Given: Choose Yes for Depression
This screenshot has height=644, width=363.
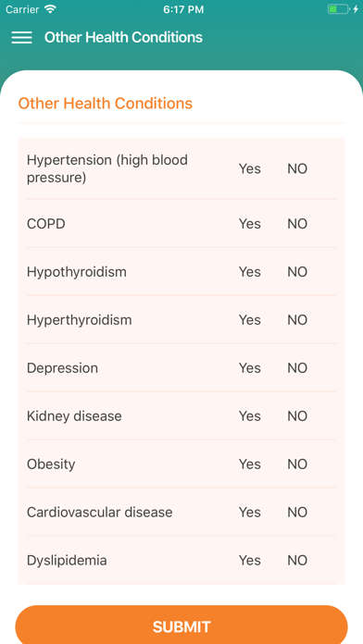Looking at the screenshot, I should point(249,368).
